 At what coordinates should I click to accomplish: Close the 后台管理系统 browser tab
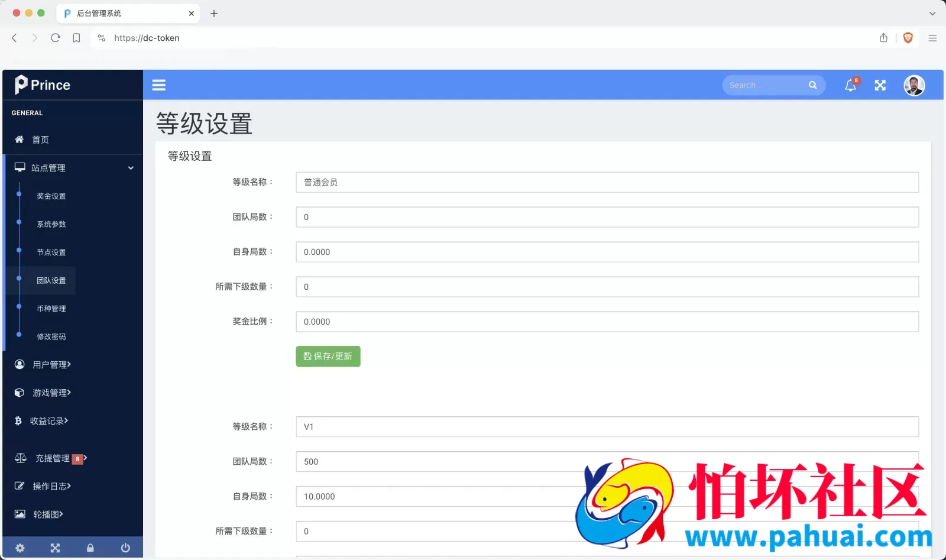point(191,13)
